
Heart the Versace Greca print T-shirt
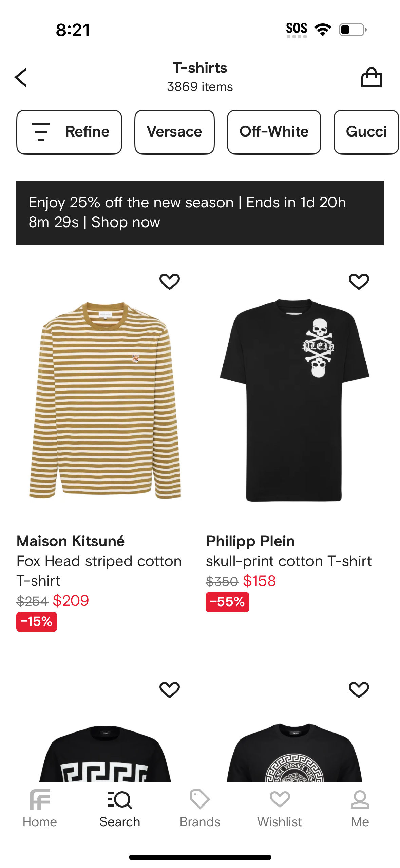click(x=170, y=690)
